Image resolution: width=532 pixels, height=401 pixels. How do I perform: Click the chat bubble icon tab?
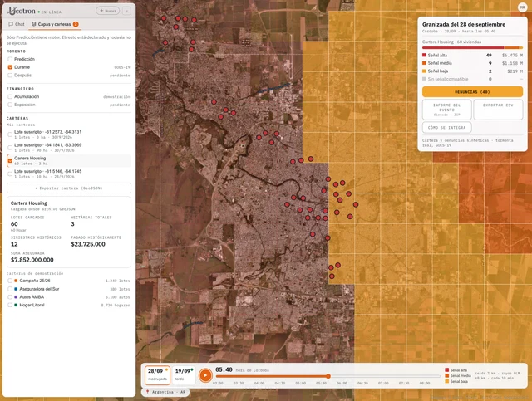click(11, 24)
